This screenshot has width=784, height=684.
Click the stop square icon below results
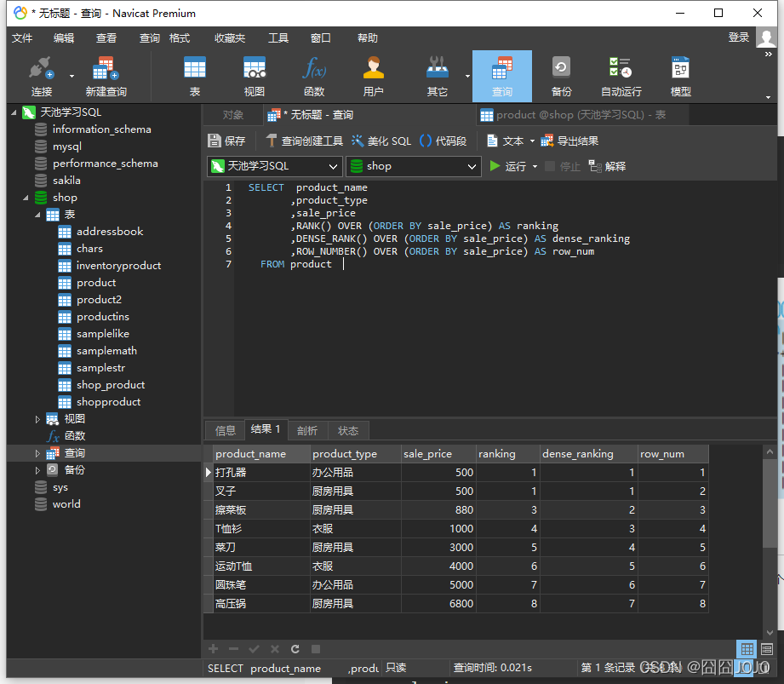tap(316, 649)
